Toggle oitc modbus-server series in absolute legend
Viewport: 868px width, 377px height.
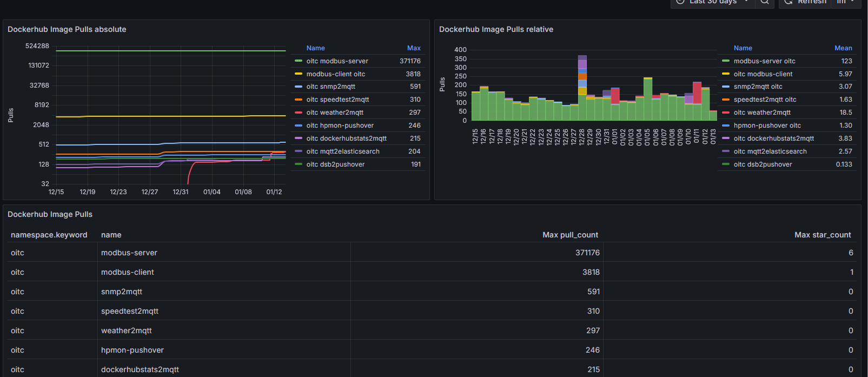tap(337, 61)
